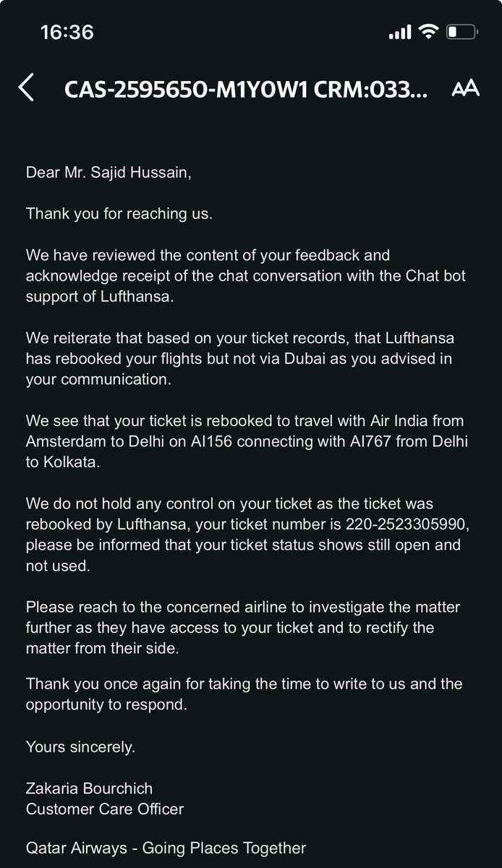Image resolution: width=502 pixels, height=868 pixels.
Task: Tap the 'Customer Care Officer' title text
Action: tap(105, 809)
